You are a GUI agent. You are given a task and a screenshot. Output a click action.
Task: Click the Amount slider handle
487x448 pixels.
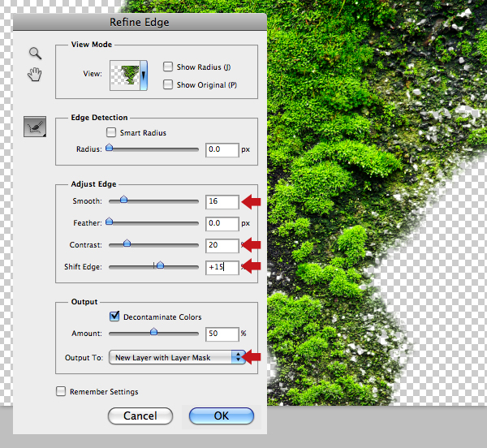153,332
